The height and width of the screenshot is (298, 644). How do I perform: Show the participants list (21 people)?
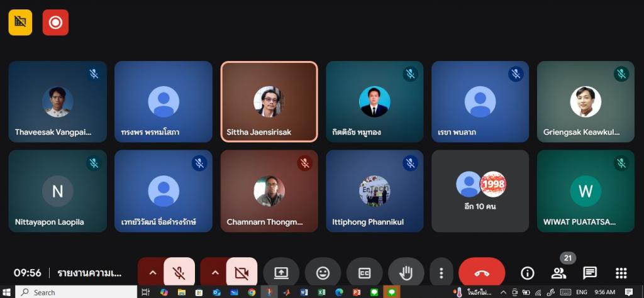[x=558, y=273]
